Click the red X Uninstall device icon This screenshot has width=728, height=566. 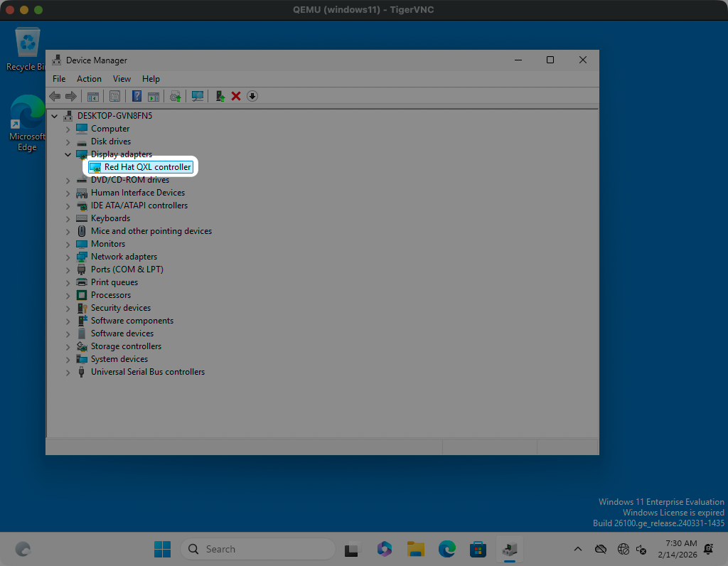pos(236,96)
